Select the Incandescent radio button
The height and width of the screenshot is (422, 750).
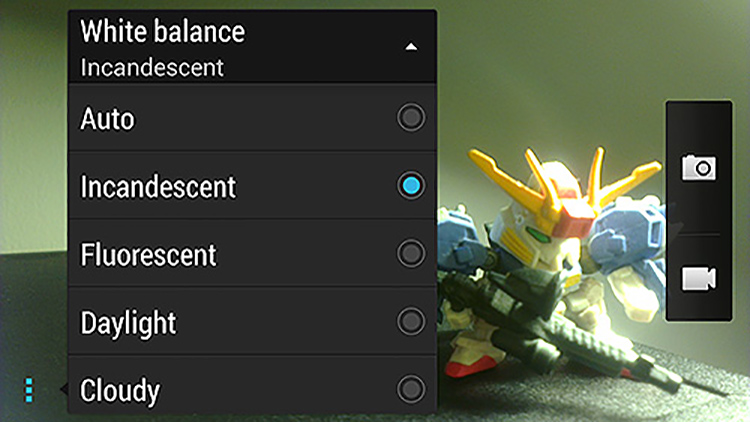411,185
